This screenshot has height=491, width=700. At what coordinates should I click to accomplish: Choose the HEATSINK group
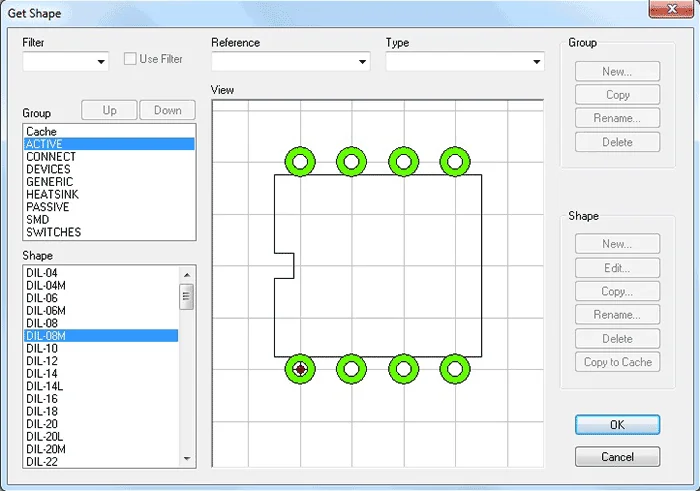point(109,194)
